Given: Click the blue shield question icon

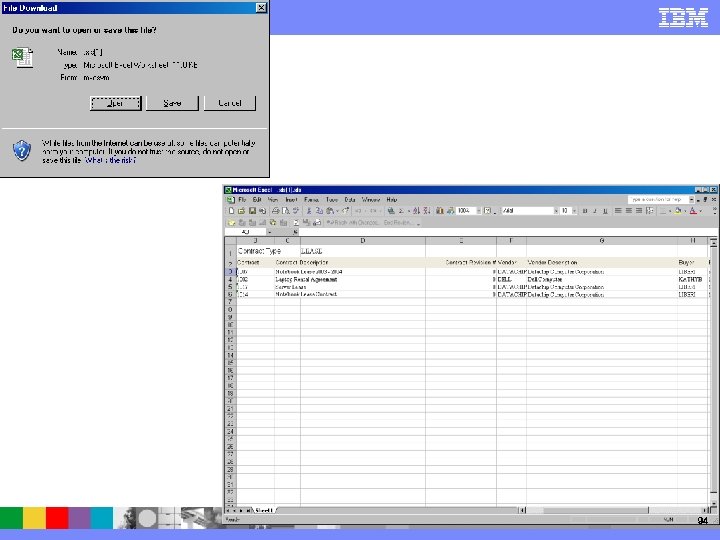Looking at the screenshot, I should coord(22,150).
